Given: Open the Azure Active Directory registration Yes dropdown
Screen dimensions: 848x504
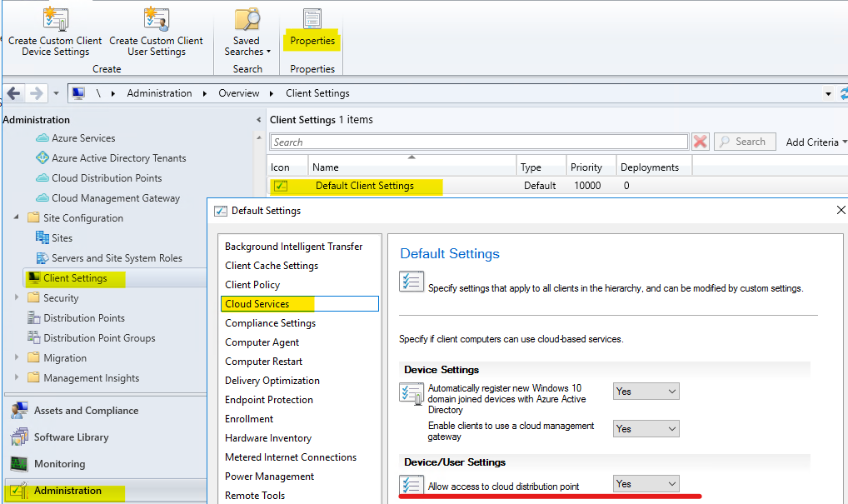Looking at the screenshot, I should tap(646, 391).
